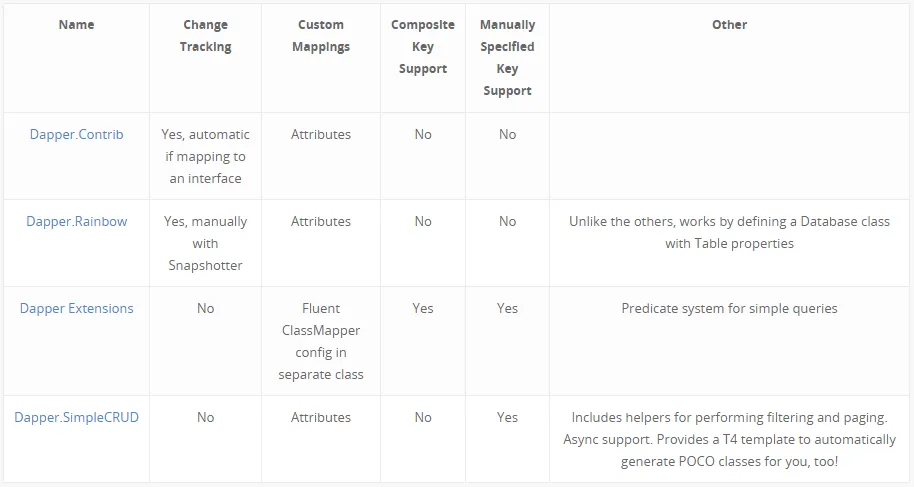Follow the Dapper.Rainbow hyperlink
914x487 pixels.
[77, 221]
